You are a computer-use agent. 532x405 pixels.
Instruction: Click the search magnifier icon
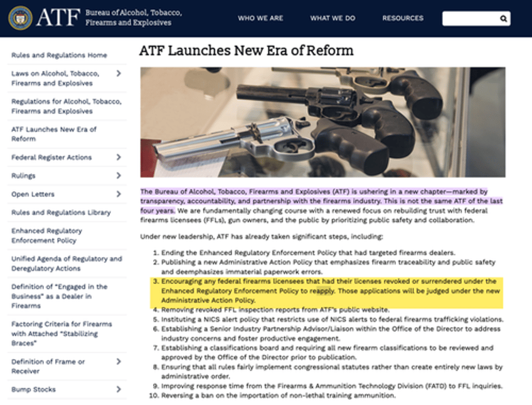coord(504,19)
